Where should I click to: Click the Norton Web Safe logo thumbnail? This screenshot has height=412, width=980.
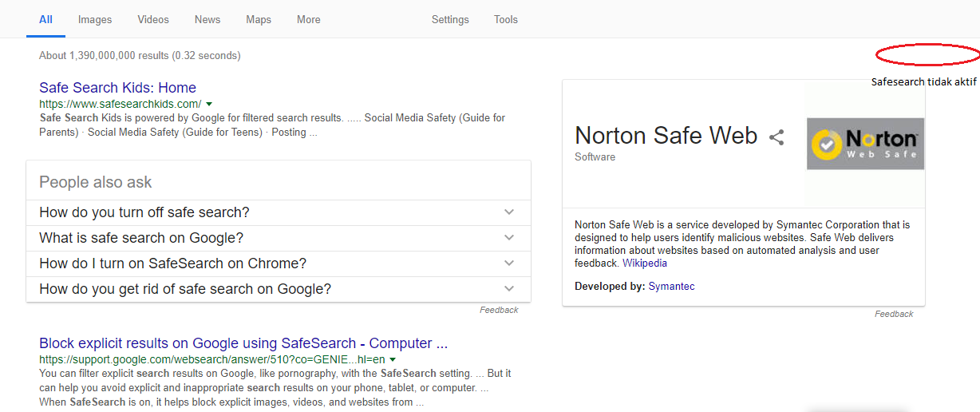pos(865,144)
